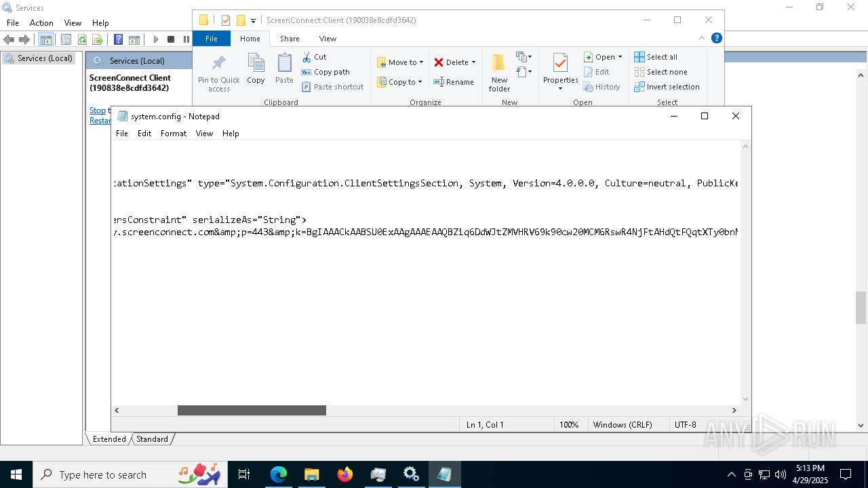Open Notepad Format menu

coord(174,134)
